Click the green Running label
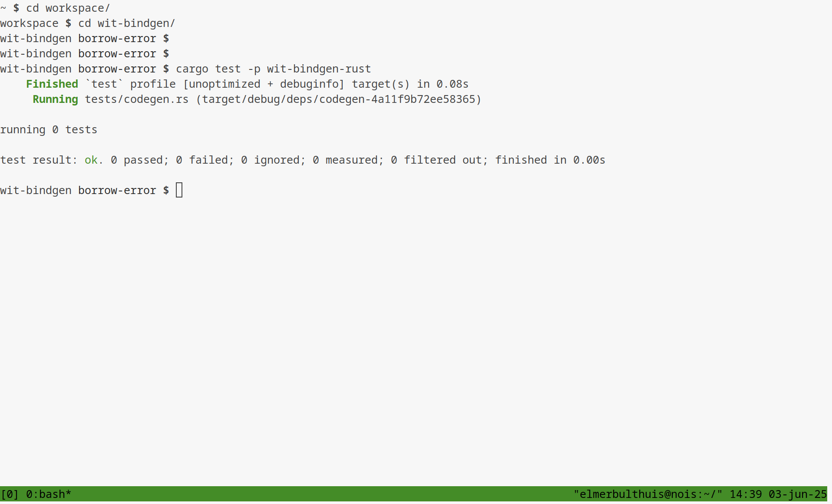Image resolution: width=832 pixels, height=504 pixels. (x=55, y=99)
